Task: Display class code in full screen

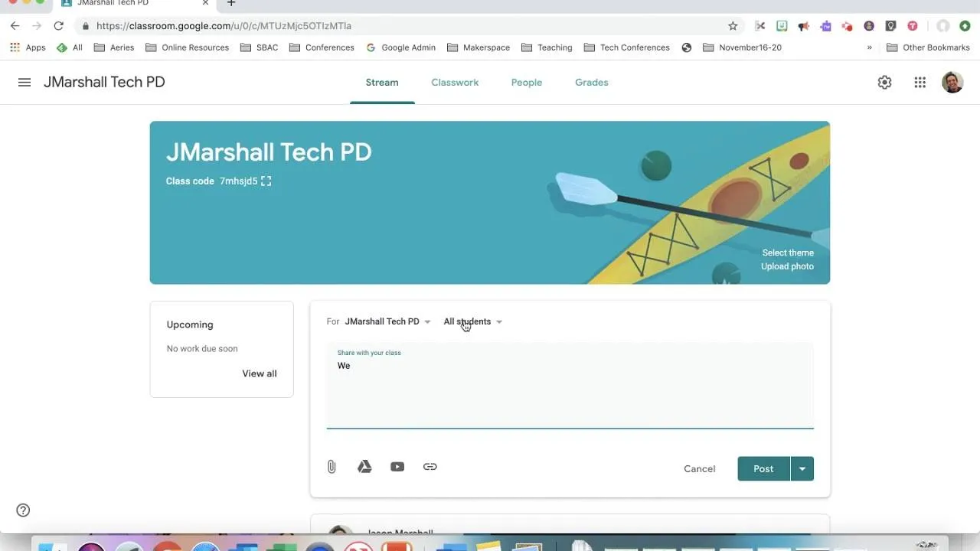Action: [266, 181]
